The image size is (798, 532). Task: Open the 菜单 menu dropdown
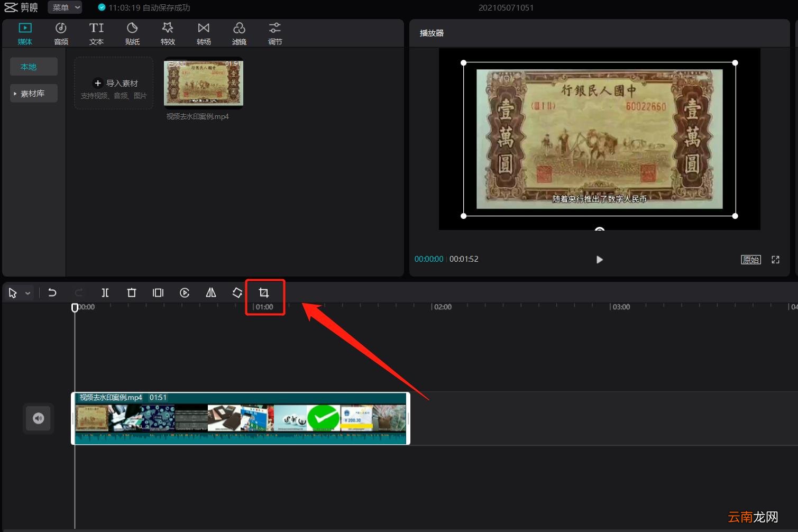pyautogui.click(x=65, y=7)
